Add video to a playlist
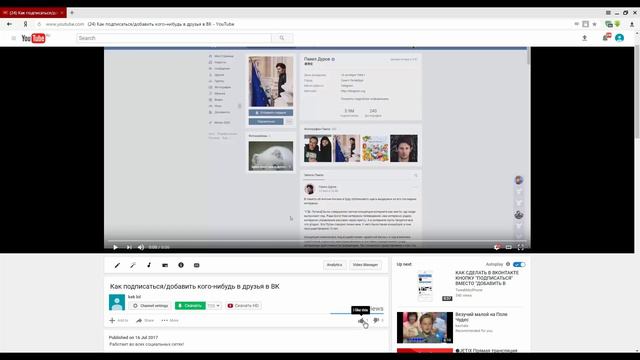The width and height of the screenshot is (640, 360). coord(119,320)
